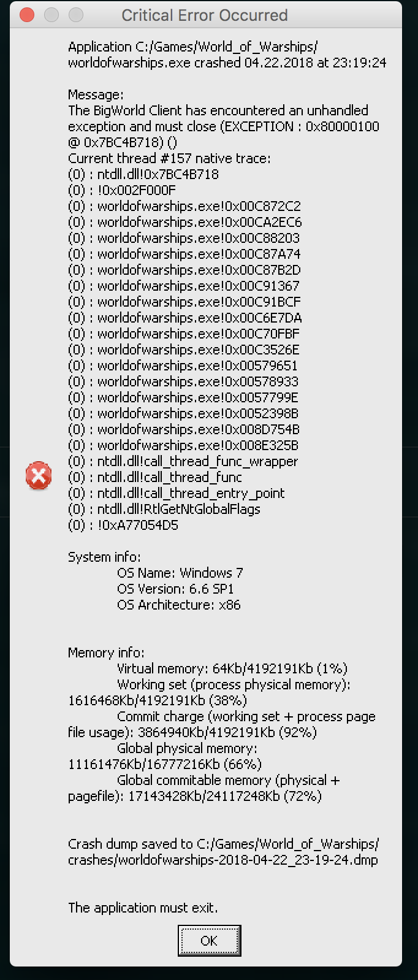Click the "Message:" heading text

[x=96, y=94]
